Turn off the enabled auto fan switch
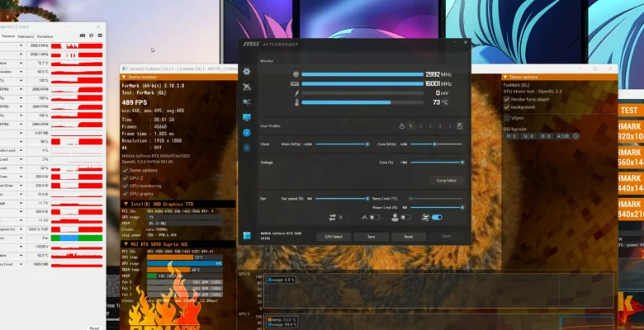Viewport: 644px width, 330px height. pyautogui.click(x=437, y=218)
